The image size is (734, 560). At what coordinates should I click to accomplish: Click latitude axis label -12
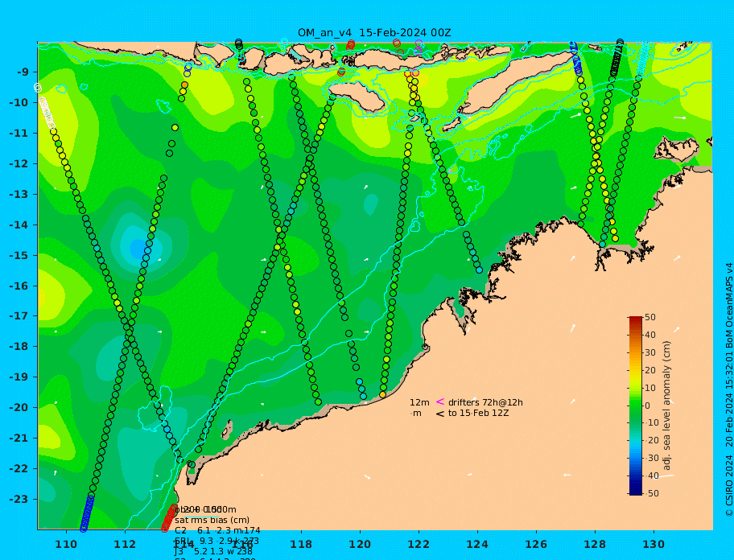pos(19,163)
